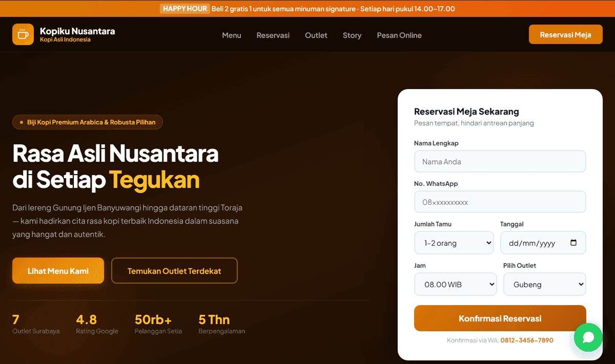Click the Pesan tempat, hindari antrean panjang subtitle

tap(474, 123)
